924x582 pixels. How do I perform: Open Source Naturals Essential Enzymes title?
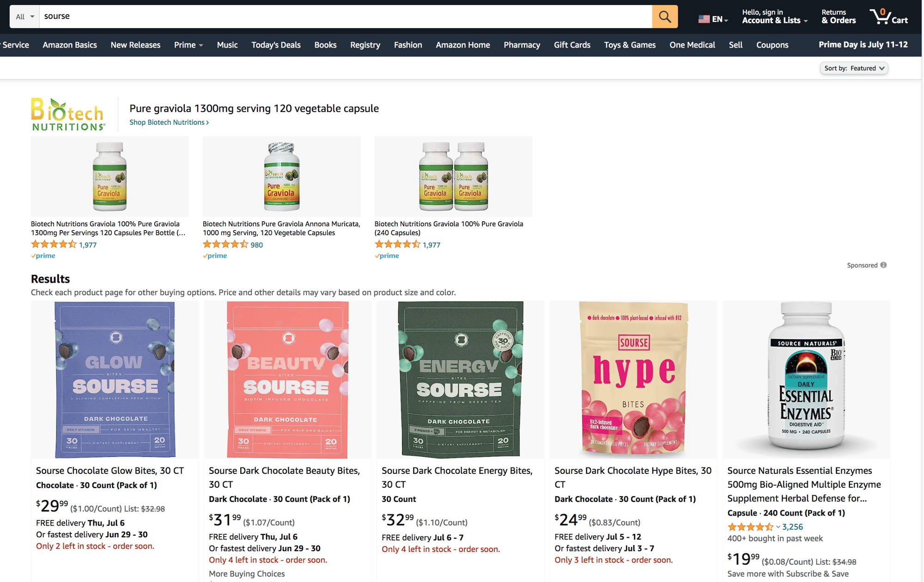coord(804,485)
